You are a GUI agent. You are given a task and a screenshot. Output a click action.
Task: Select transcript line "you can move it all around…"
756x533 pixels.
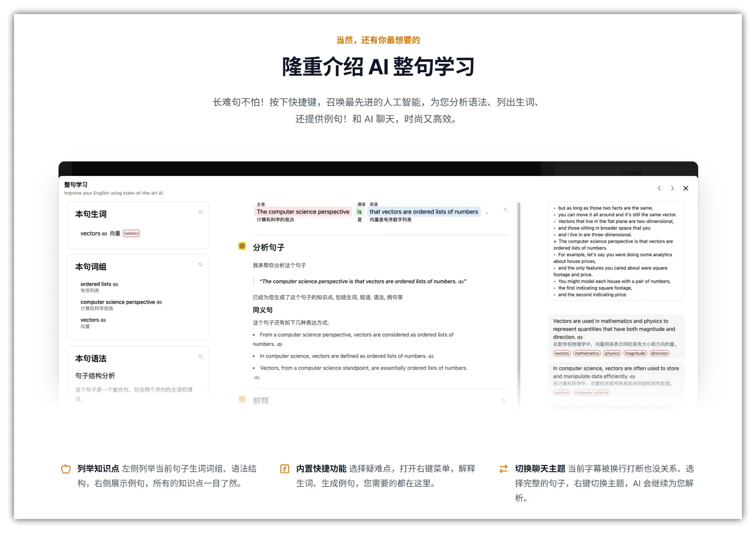click(617, 215)
